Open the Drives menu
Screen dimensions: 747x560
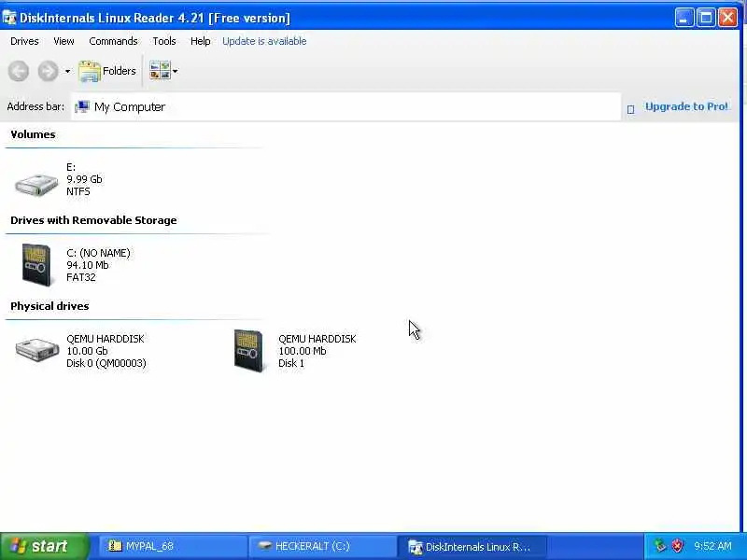tap(24, 41)
